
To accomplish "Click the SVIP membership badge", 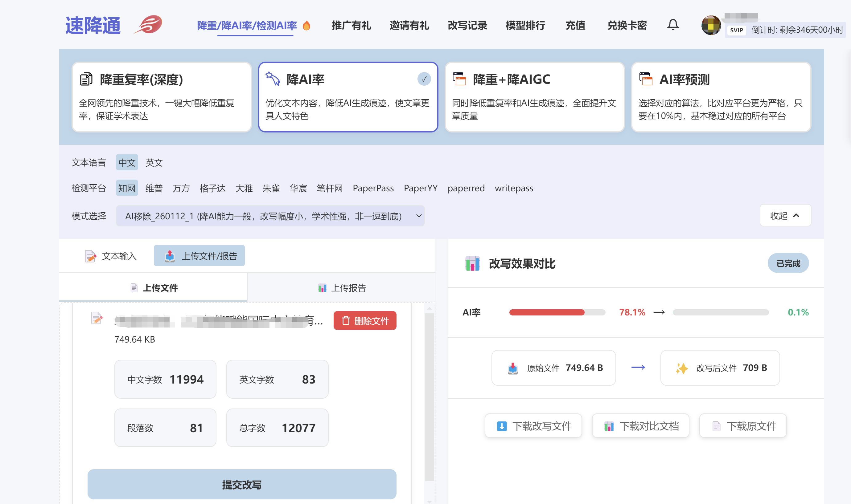I will coord(736,30).
